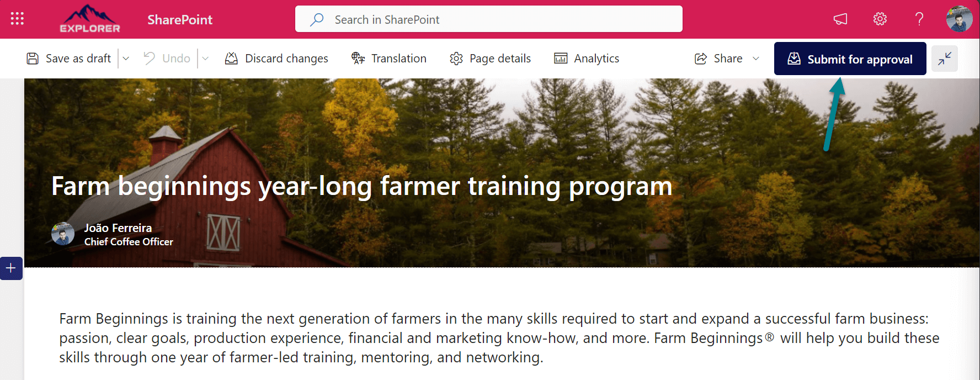Viewport: 980px width, 380px height.
Task: Expand the Share options chevron
Action: point(755,58)
